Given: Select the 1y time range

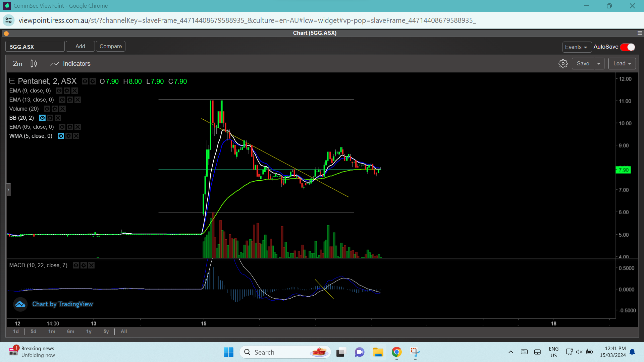Looking at the screenshot, I should click(x=89, y=331).
